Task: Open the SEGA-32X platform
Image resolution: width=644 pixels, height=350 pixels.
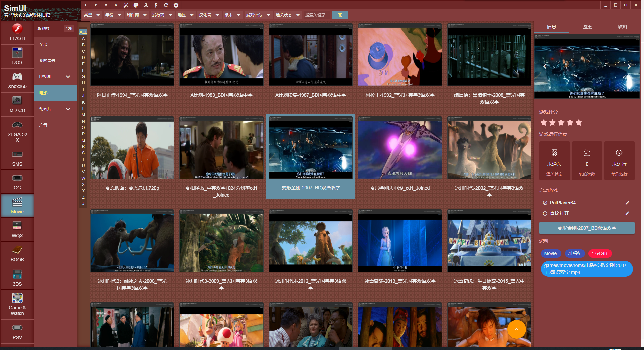Action: coord(17,131)
